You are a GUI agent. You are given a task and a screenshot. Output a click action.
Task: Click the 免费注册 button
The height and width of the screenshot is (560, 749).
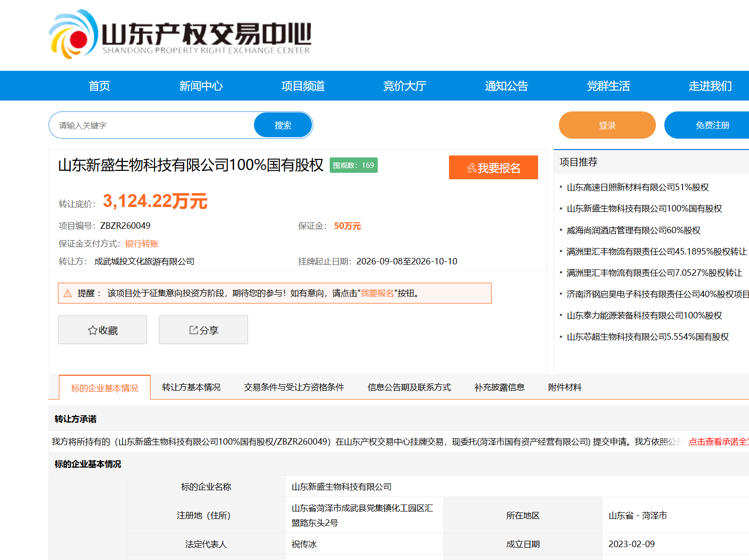click(x=707, y=125)
